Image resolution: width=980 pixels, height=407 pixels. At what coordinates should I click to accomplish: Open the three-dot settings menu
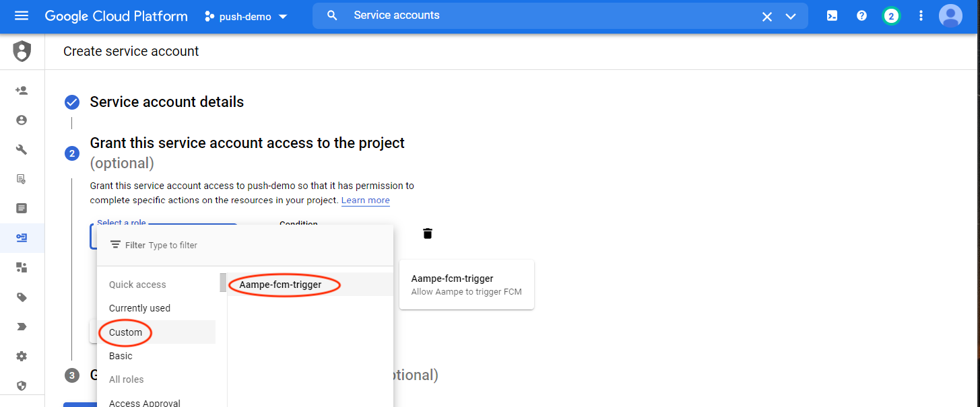(x=921, y=15)
